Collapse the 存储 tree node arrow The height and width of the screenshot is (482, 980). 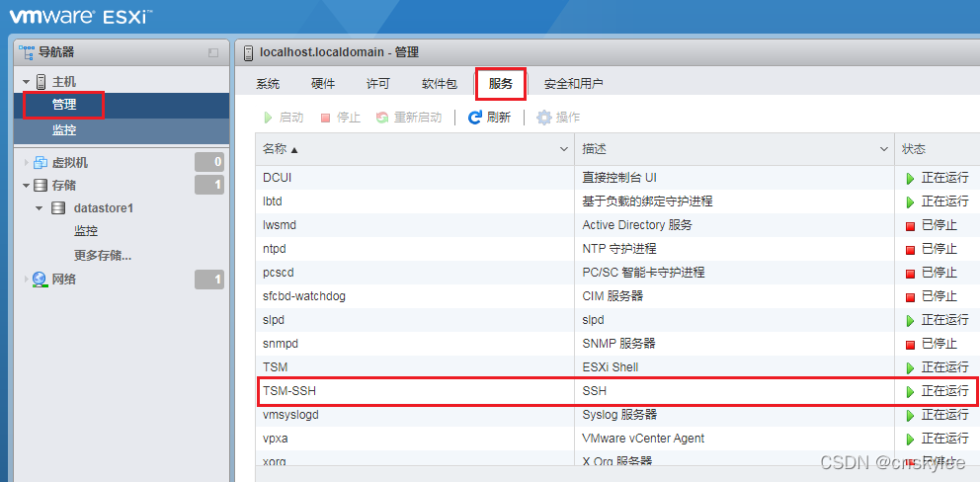(27, 186)
